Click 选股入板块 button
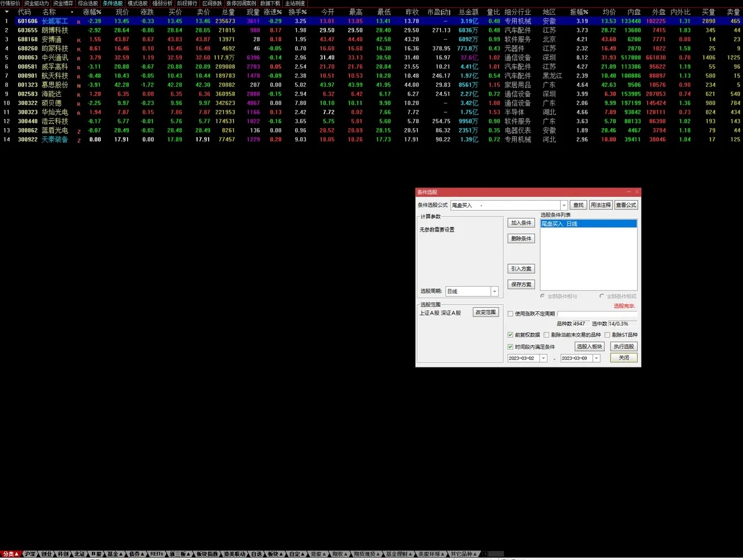The height and width of the screenshot is (560, 743). coord(589,347)
